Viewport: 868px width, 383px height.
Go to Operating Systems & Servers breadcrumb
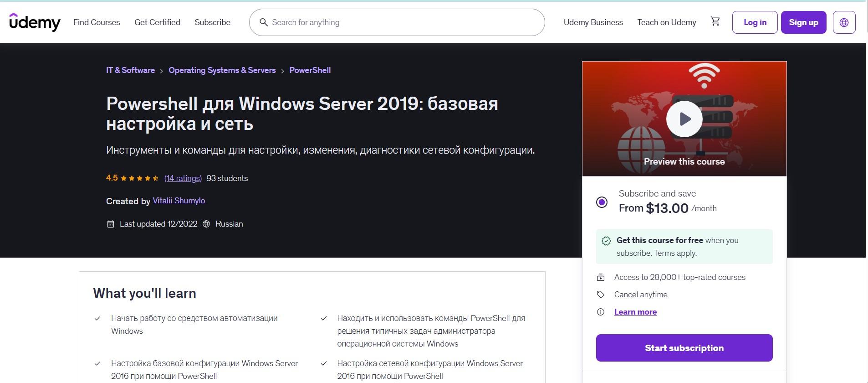tap(222, 70)
